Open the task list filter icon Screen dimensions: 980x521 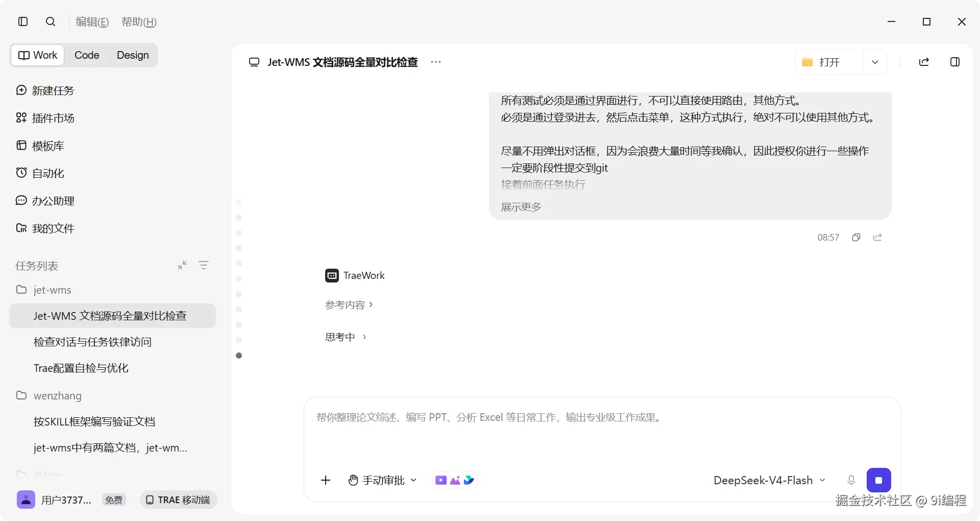(x=204, y=265)
